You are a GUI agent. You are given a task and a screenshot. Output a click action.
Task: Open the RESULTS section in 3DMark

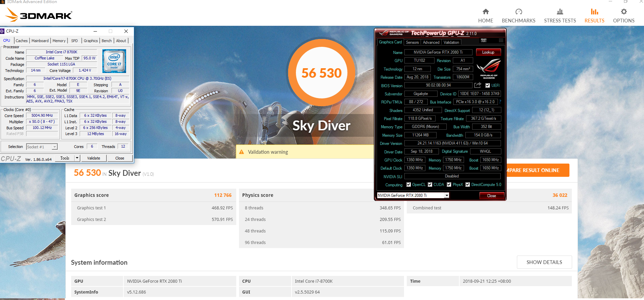594,16
